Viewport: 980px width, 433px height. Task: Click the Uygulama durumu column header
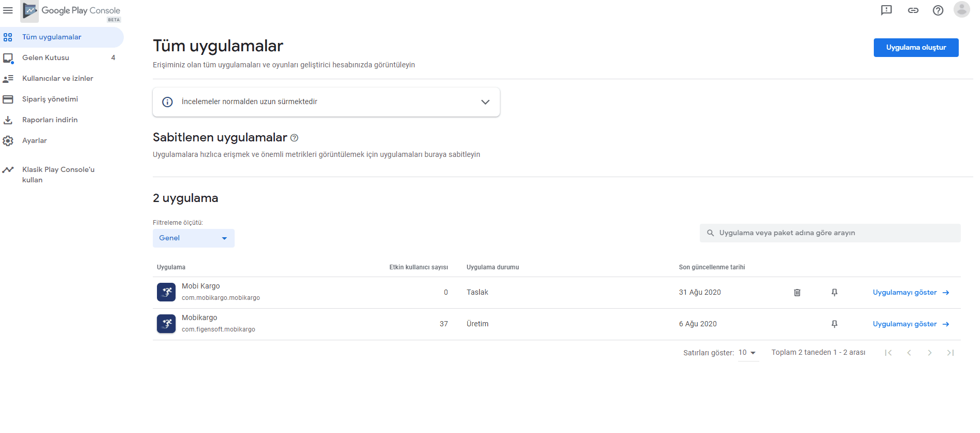point(493,267)
